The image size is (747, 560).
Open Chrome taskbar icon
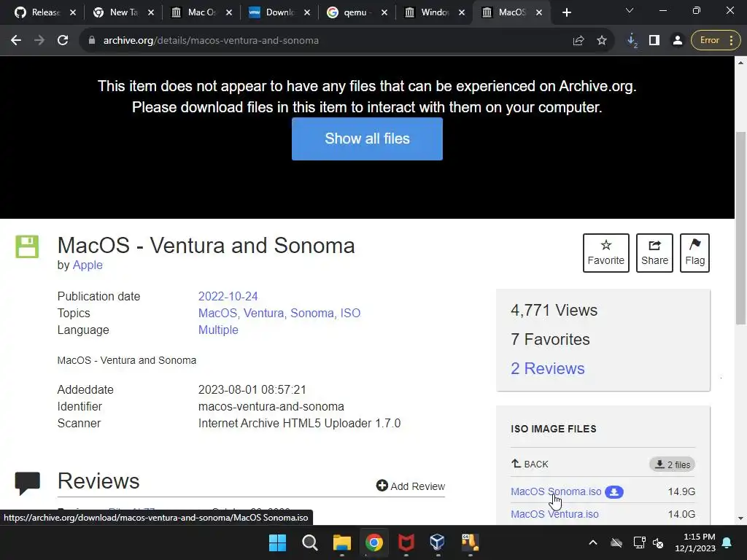[374, 542]
